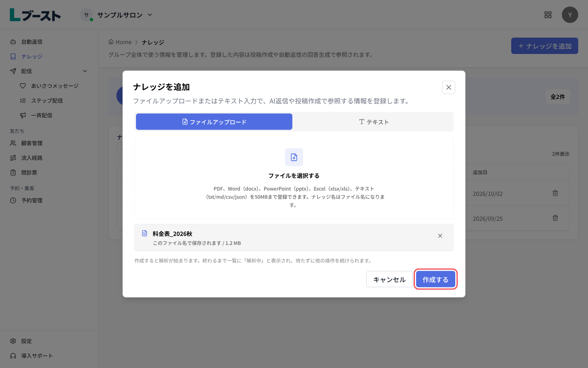This screenshot has height=368, width=588.
Task: Click the 2件表示 count text
Action: [x=561, y=154]
